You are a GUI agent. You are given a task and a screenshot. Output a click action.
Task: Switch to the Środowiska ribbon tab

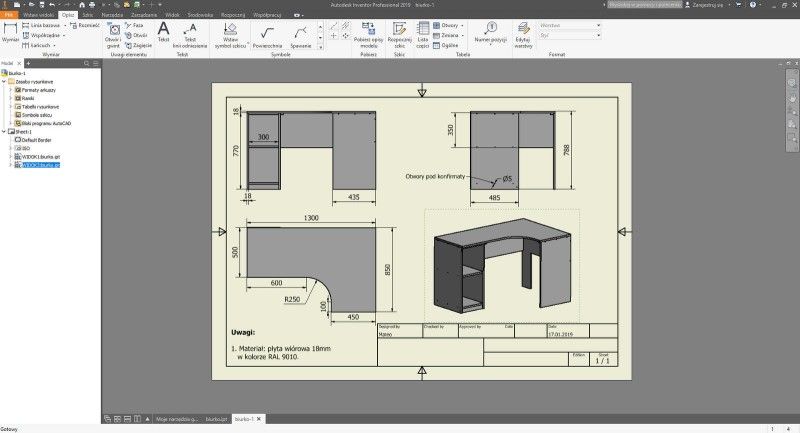[x=200, y=15]
